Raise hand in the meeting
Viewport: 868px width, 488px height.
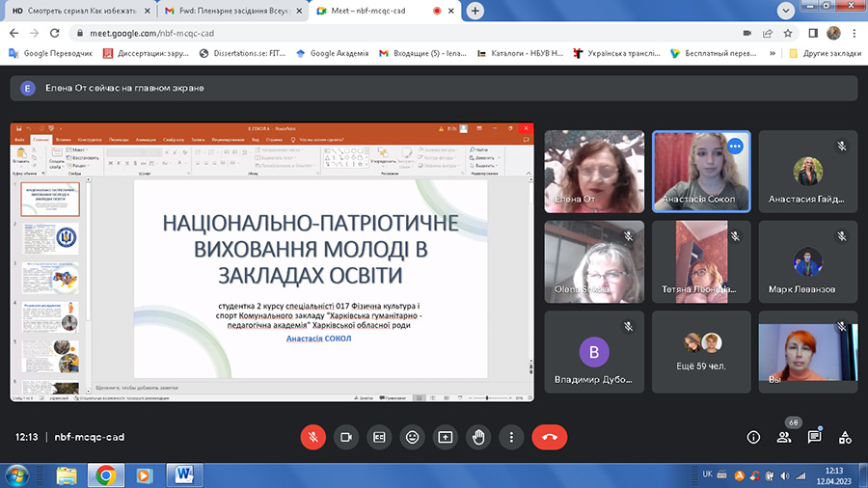(x=478, y=437)
